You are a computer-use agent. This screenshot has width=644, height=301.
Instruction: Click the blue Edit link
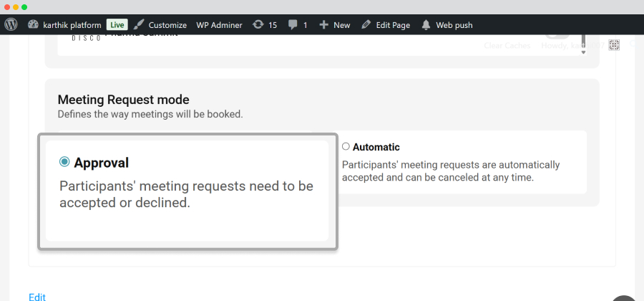coord(37,297)
